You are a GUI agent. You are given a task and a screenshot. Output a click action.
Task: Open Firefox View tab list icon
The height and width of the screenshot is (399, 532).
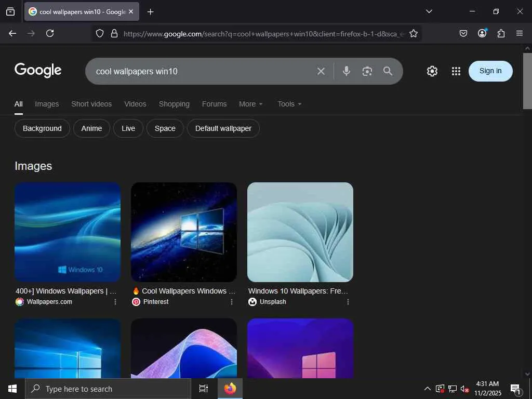[x=10, y=12]
